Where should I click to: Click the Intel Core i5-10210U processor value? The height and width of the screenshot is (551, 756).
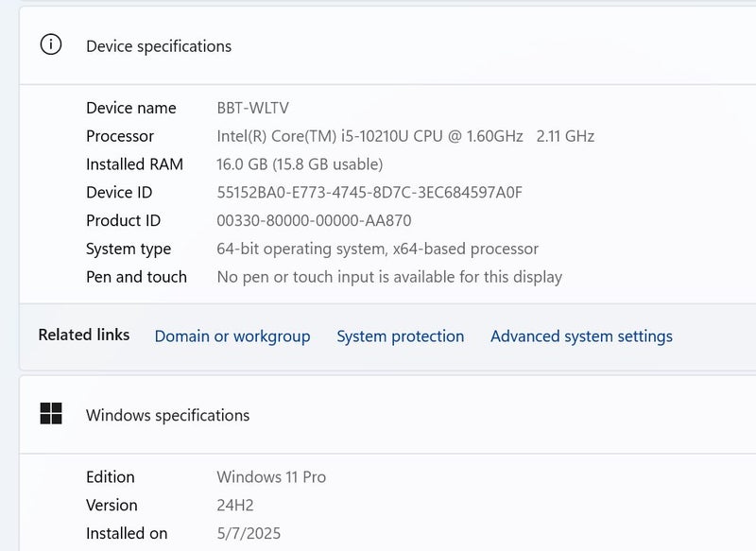tap(405, 136)
